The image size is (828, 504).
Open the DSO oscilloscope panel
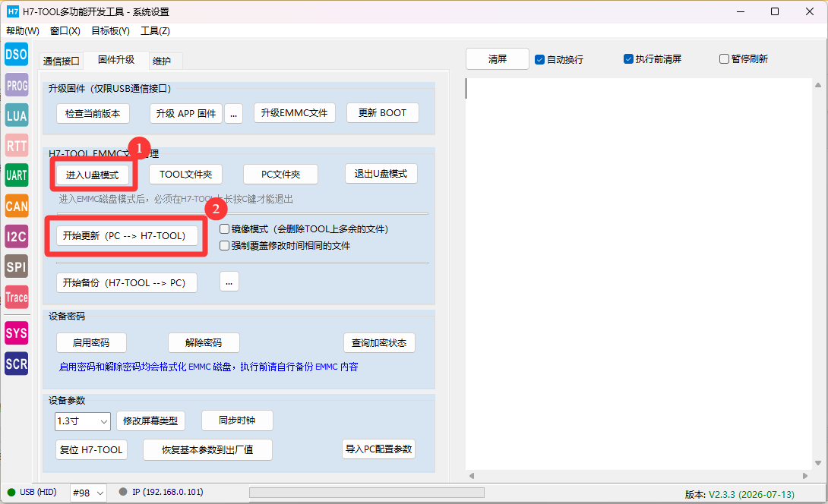pyautogui.click(x=17, y=55)
